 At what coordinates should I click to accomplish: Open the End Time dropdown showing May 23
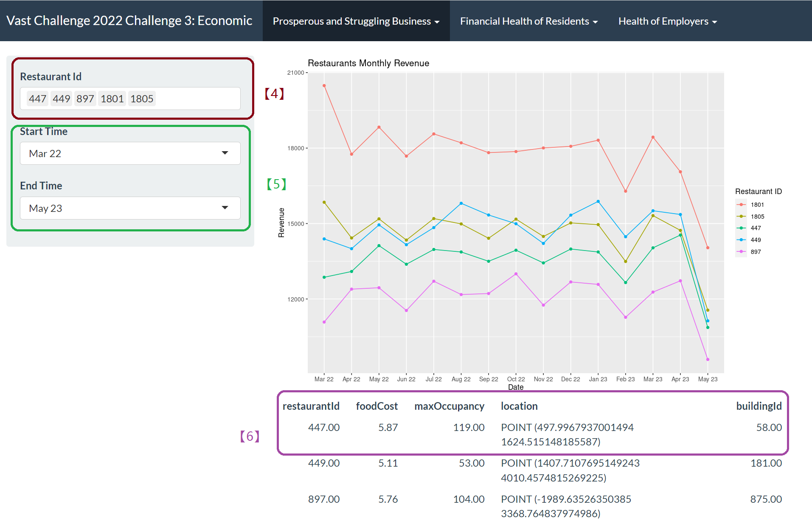(x=130, y=208)
